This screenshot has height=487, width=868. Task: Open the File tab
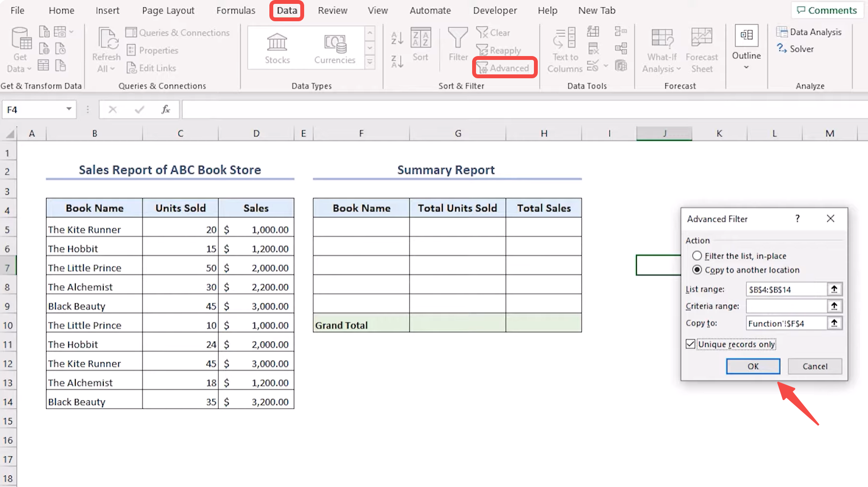coord(17,10)
